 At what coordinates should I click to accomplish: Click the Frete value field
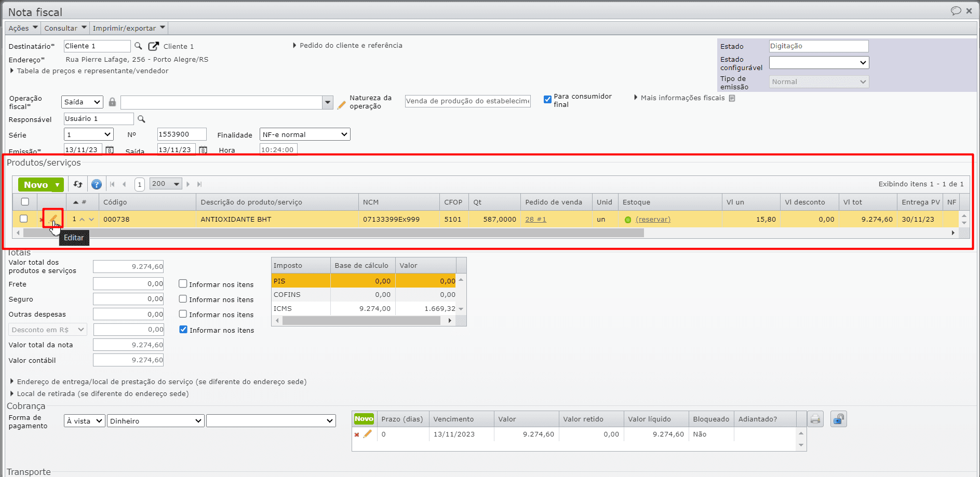tap(128, 284)
